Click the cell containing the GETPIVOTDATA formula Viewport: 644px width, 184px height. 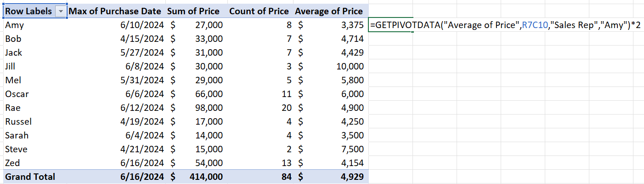coord(390,25)
